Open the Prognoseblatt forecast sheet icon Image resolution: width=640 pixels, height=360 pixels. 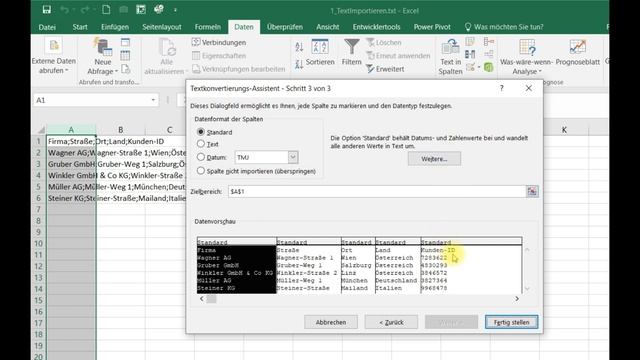pos(578,47)
